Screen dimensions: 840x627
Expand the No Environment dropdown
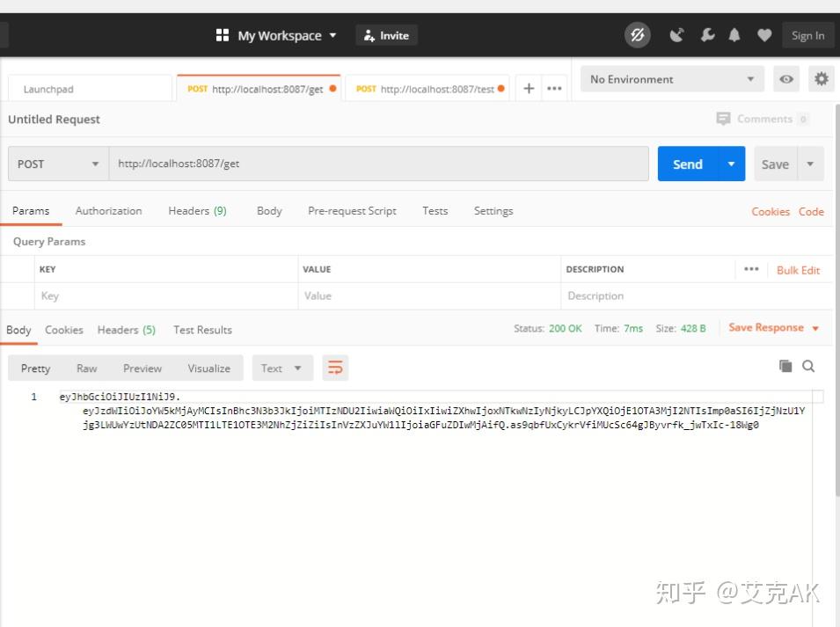pos(671,79)
